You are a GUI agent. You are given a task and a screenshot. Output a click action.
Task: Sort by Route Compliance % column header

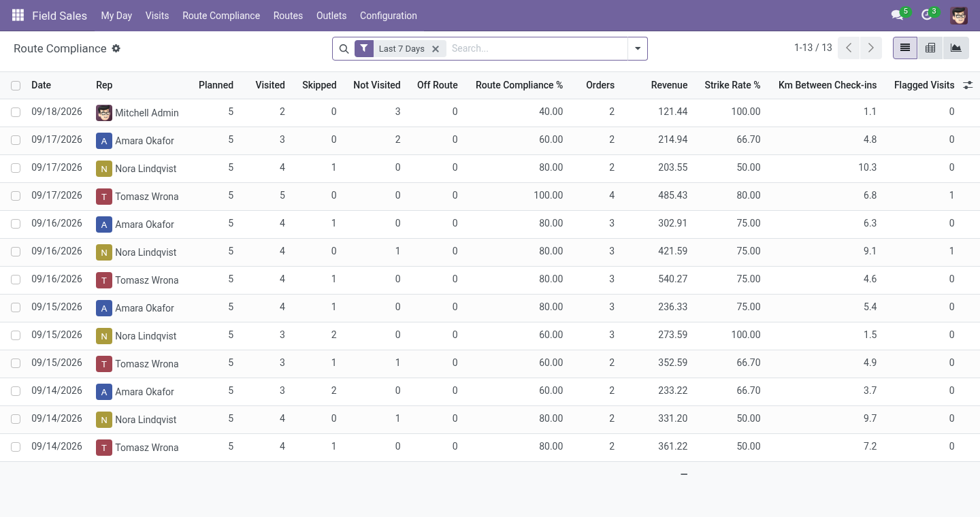click(519, 85)
